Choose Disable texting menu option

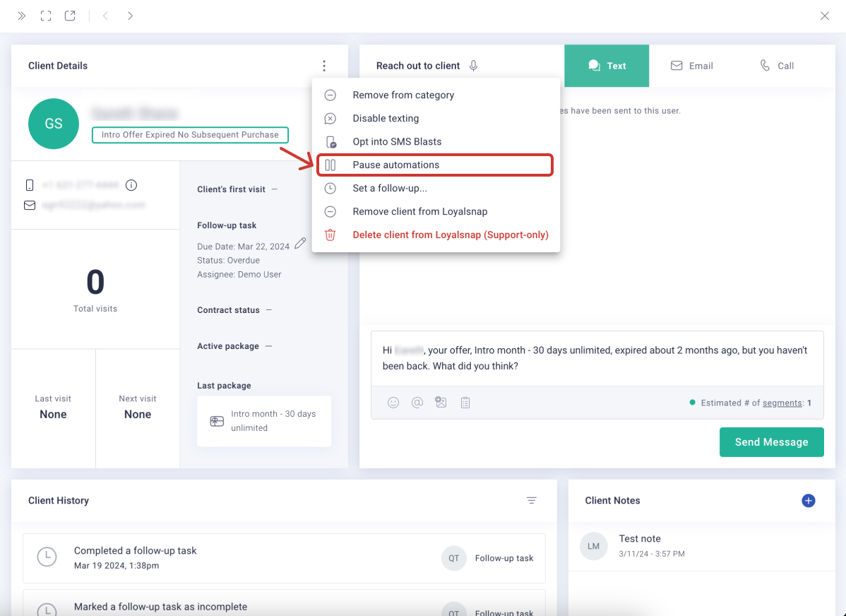pyautogui.click(x=386, y=118)
